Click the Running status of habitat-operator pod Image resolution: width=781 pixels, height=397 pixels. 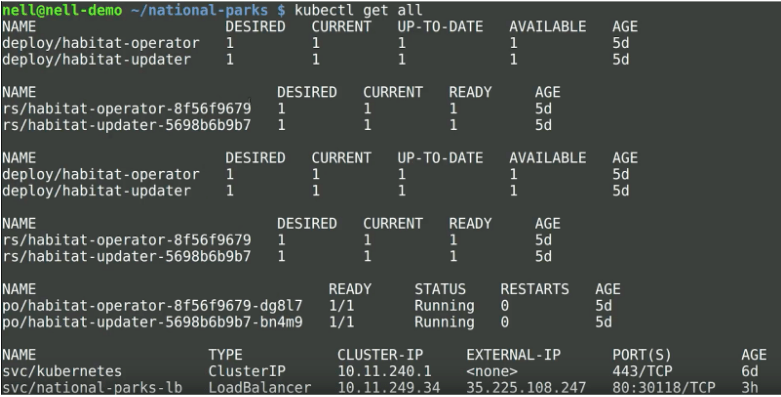coord(444,306)
